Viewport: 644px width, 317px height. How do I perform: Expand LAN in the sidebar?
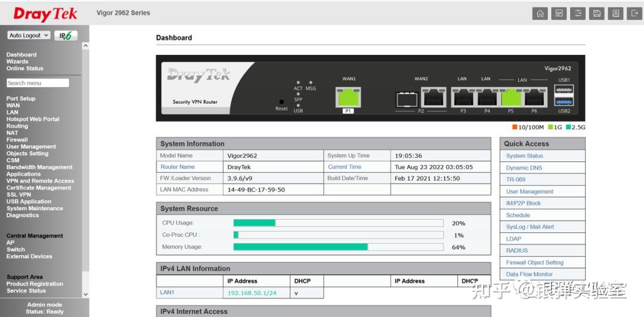point(13,112)
